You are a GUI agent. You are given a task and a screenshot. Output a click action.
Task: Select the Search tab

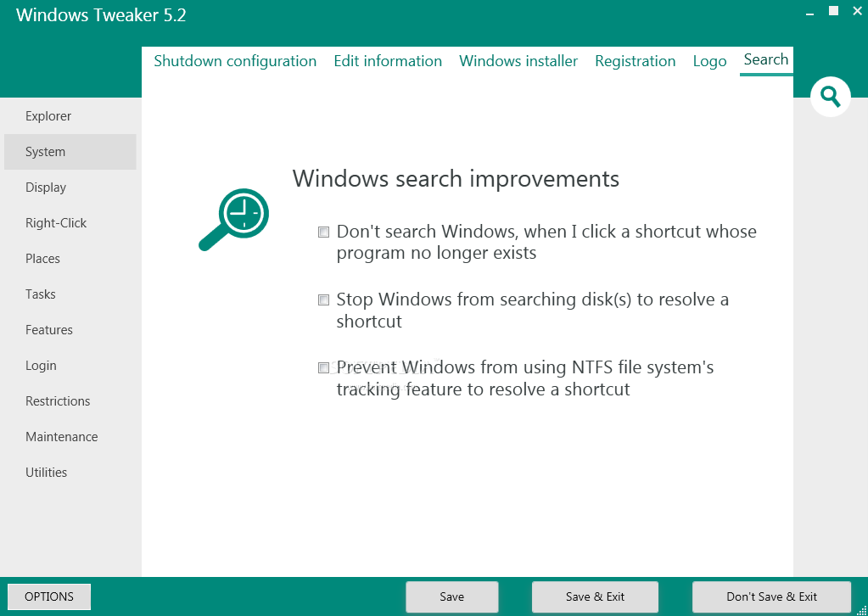(x=766, y=59)
